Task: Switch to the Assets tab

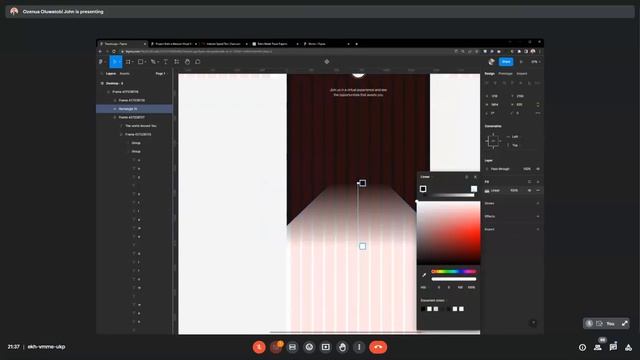Action: (124, 73)
